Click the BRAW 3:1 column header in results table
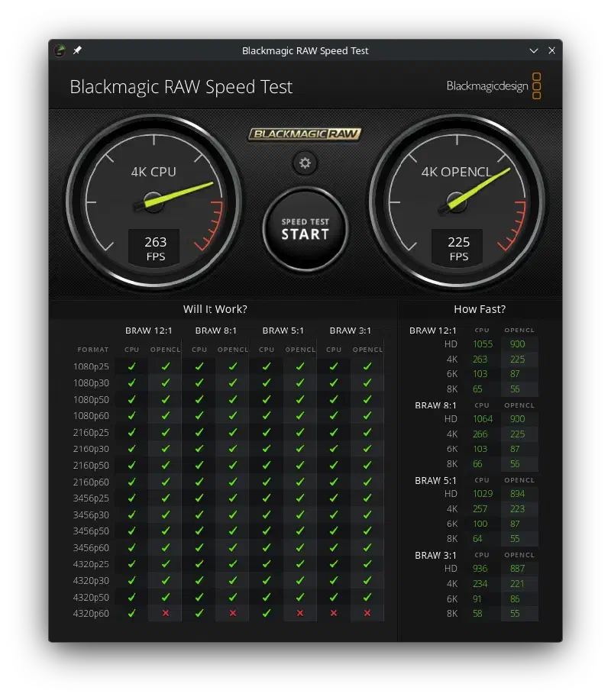 point(350,331)
